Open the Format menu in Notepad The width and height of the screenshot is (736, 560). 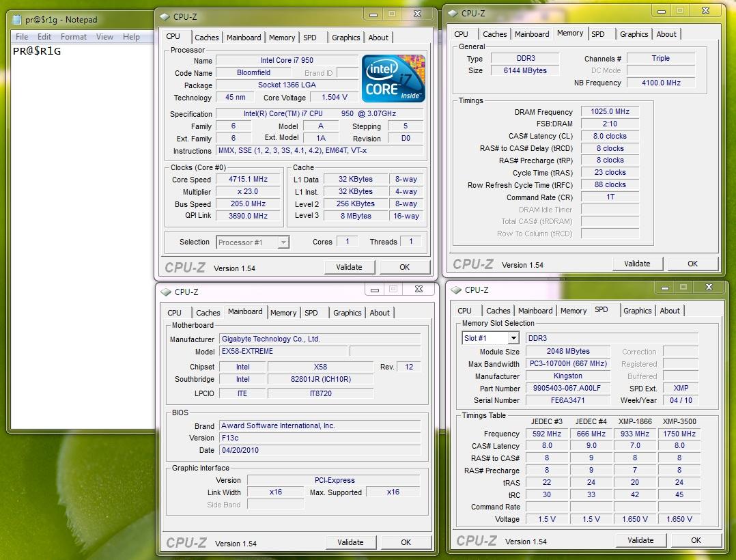click(74, 37)
